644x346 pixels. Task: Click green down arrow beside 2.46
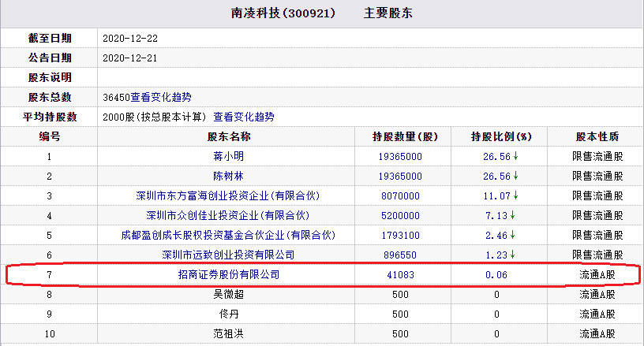click(512, 235)
